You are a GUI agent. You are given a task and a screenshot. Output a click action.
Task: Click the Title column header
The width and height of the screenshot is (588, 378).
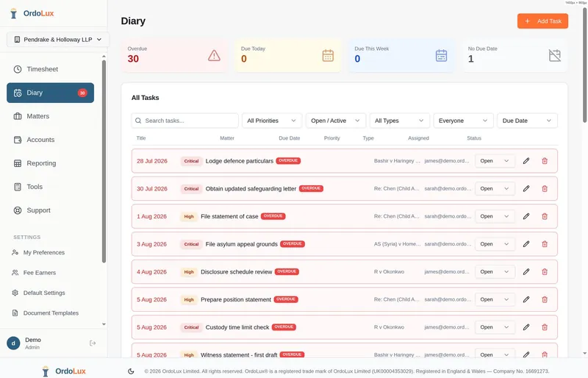141,138
